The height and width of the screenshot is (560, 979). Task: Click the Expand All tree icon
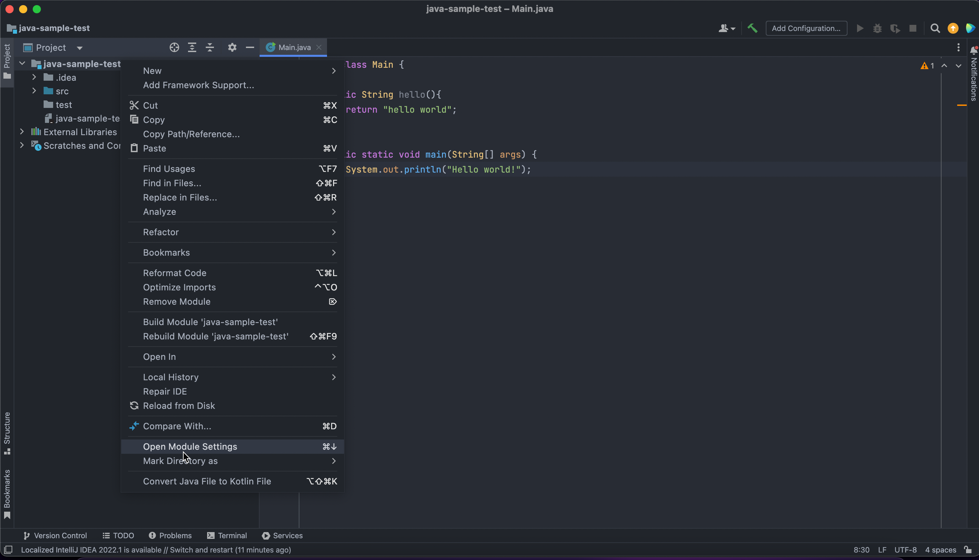click(192, 47)
